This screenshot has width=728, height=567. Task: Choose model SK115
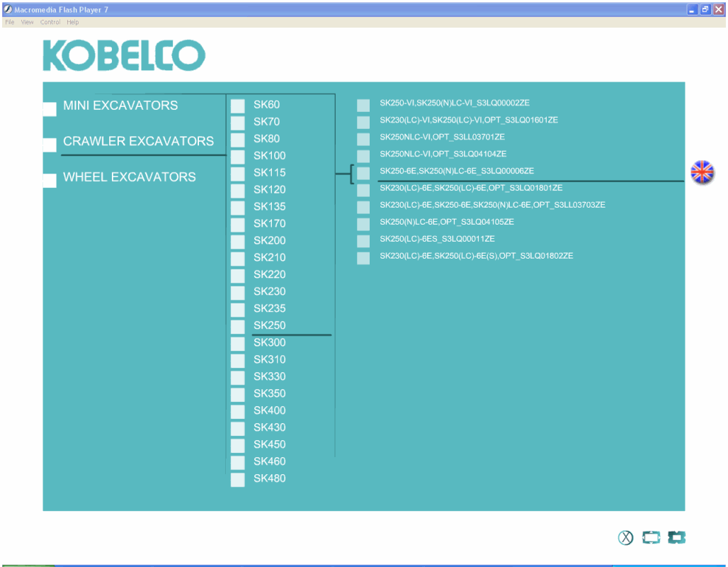[x=269, y=172]
